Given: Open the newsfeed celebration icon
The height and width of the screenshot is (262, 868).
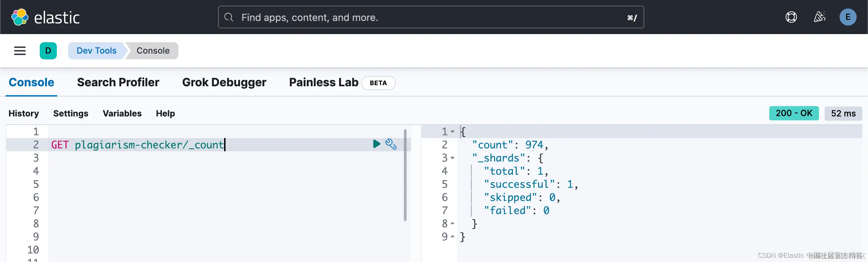Looking at the screenshot, I should [x=819, y=17].
